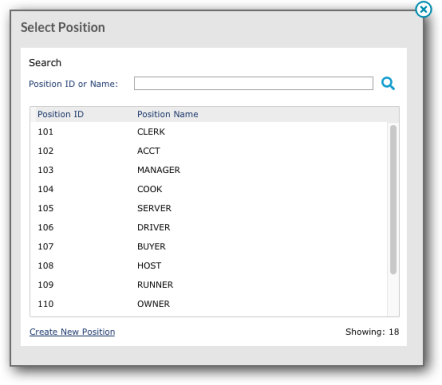Select position ID 106

pos(45,227)
